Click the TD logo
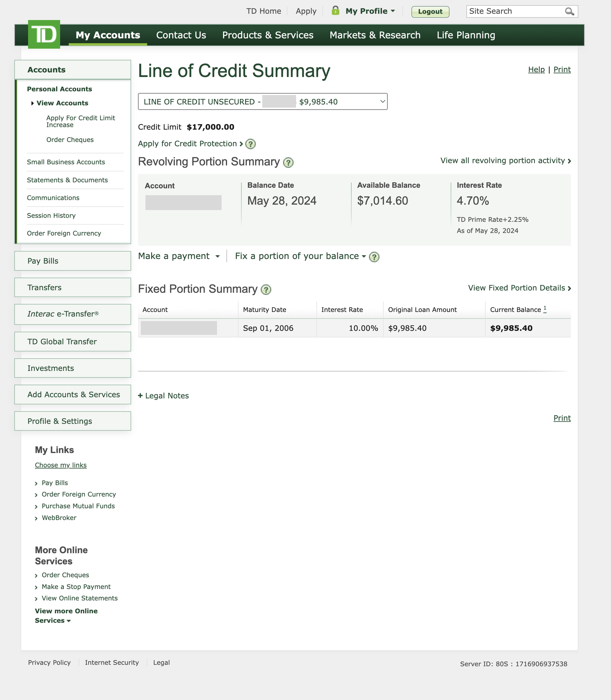611x700 pixels. 44,34
